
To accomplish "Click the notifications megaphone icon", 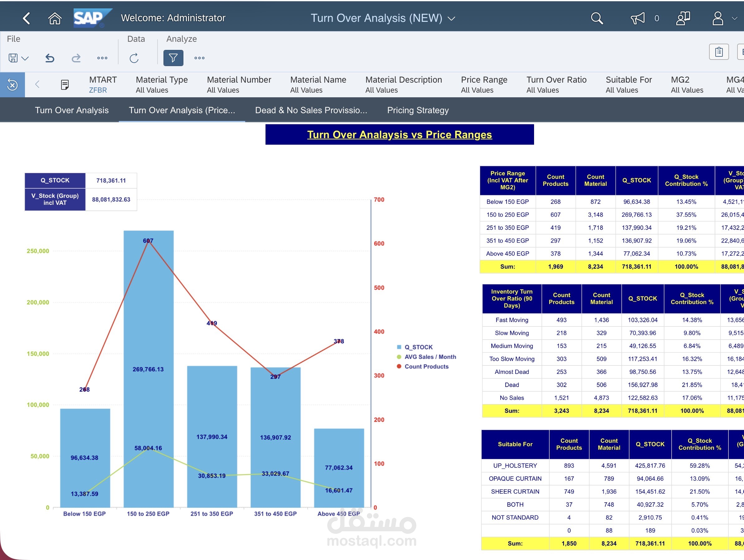I will point(638,18).
